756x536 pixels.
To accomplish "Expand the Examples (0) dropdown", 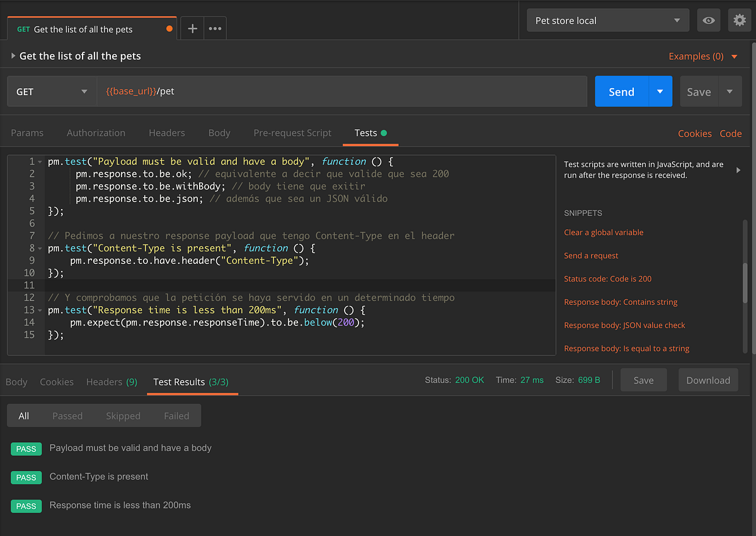I will [704, 56].
